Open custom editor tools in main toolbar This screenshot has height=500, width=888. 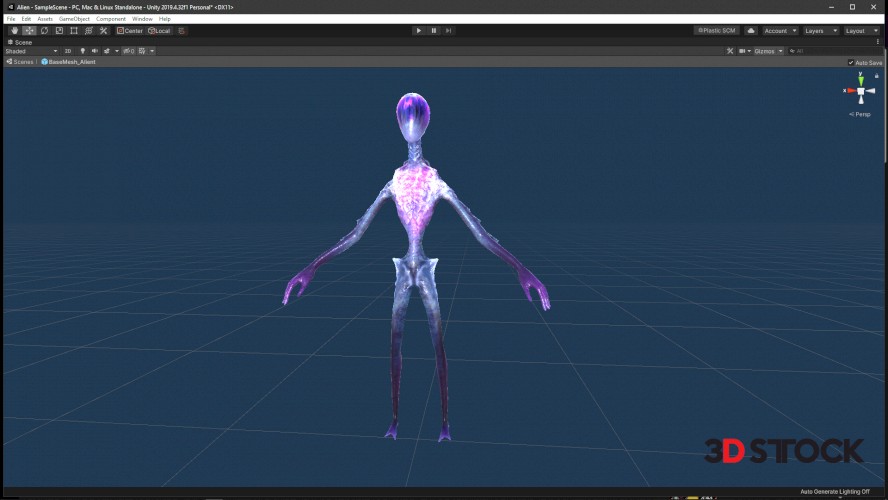tap(103, 31)
